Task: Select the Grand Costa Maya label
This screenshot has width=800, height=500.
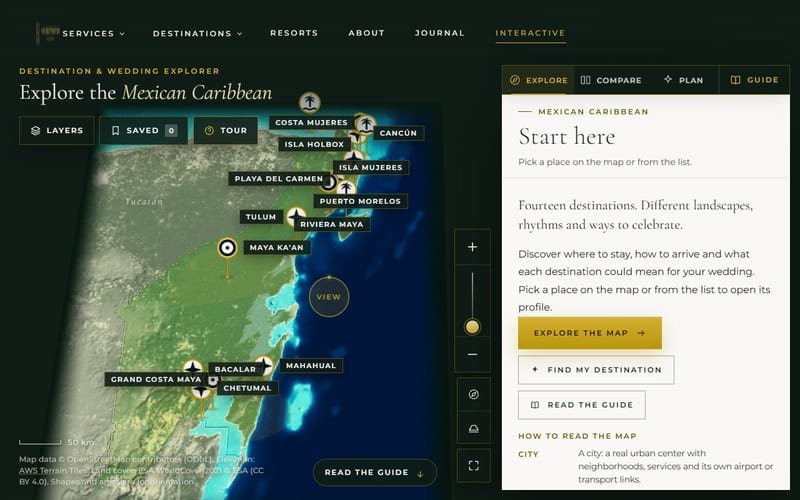Action: (156, 380)
